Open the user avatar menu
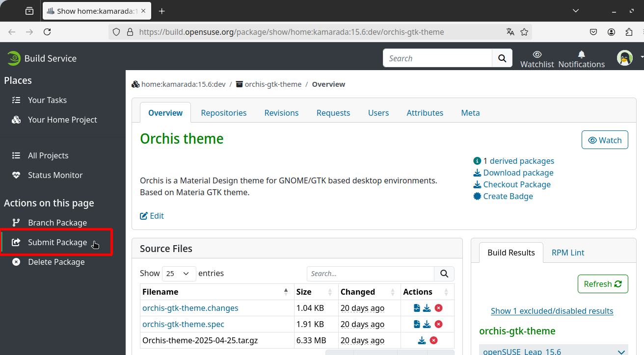The image size is (644, 355). point(625,58)
